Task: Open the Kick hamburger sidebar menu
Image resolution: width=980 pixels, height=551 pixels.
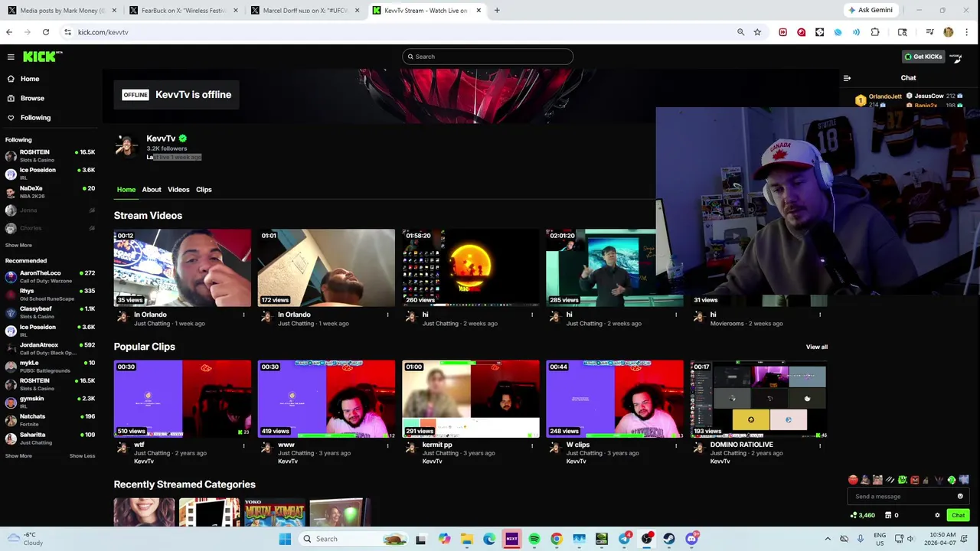Action: 11,57
